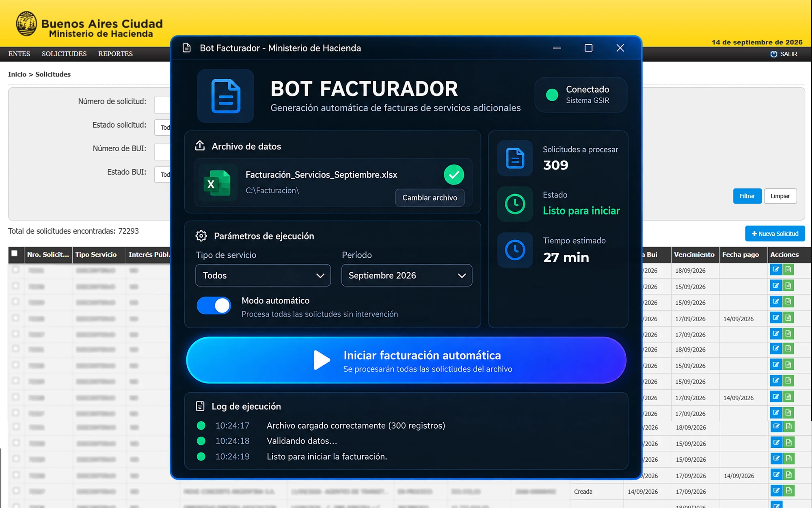This screenshot has height=508, width=812.
Task: Click the large blue Bot Facturador document logo
Action: pos(226,96)
